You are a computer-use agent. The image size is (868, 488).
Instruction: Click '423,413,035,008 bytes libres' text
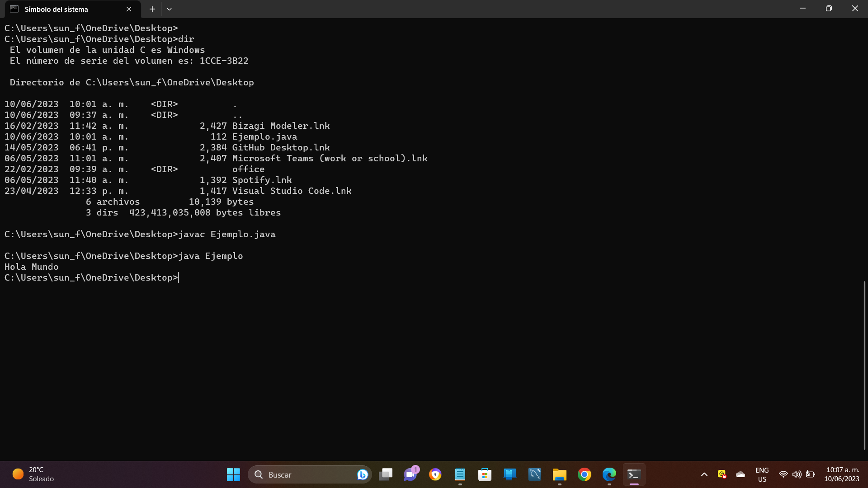(205, 212)
